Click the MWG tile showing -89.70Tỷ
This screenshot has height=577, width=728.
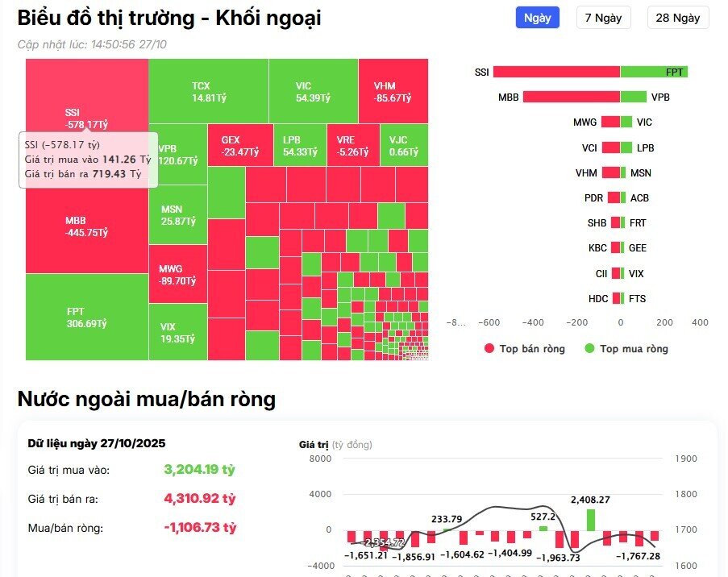click(x=177, y=274)
